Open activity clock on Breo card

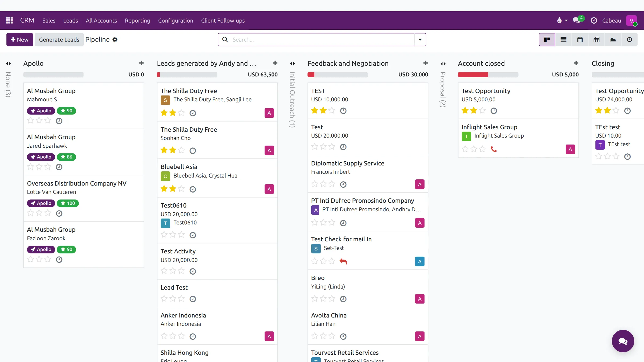343,299
